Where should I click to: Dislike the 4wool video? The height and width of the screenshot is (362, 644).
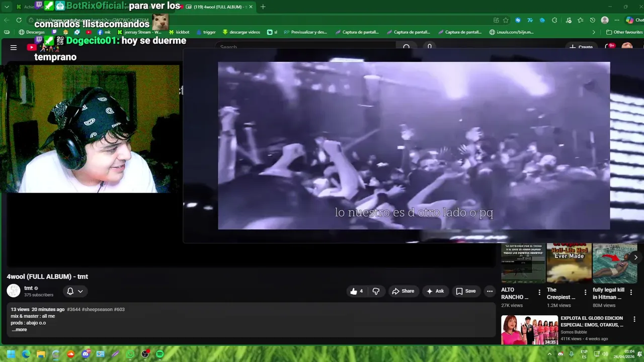click(x=376, y=291)
